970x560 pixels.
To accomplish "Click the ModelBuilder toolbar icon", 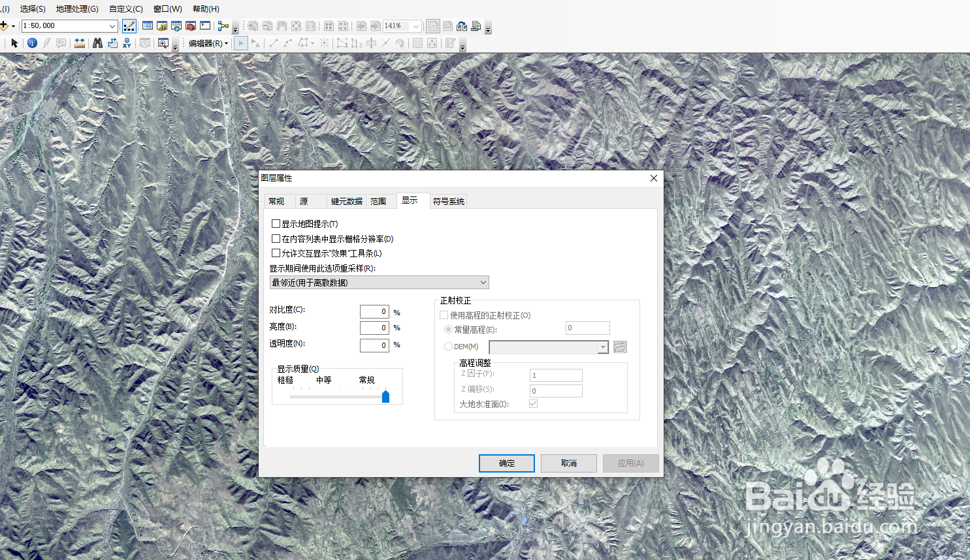I will point(222,25).
